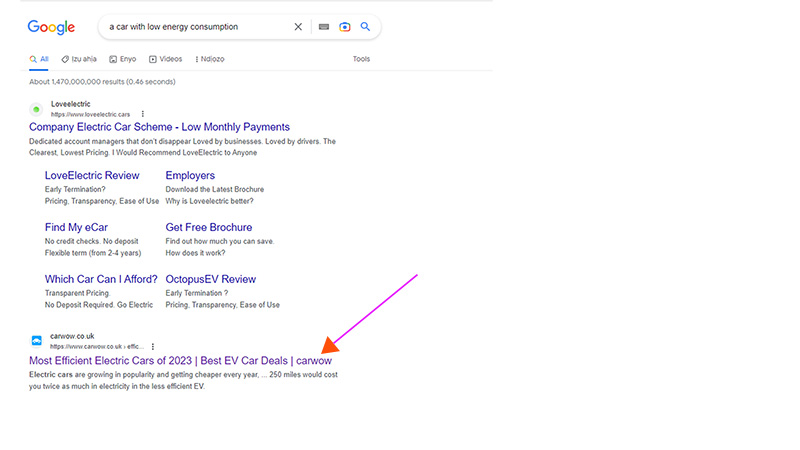Open the Find My eCar sitelink
Screen dimensions: 800x450
tap(76, 228)
